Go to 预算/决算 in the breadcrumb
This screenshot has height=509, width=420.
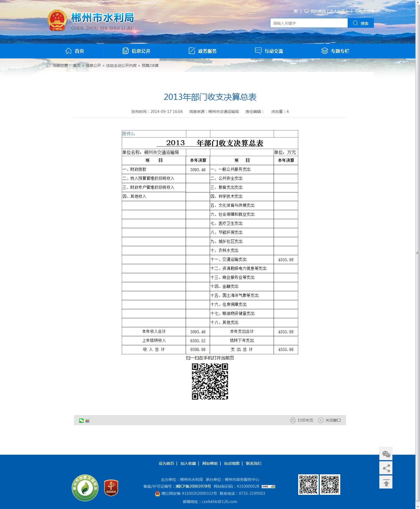[x=150, y=66]
